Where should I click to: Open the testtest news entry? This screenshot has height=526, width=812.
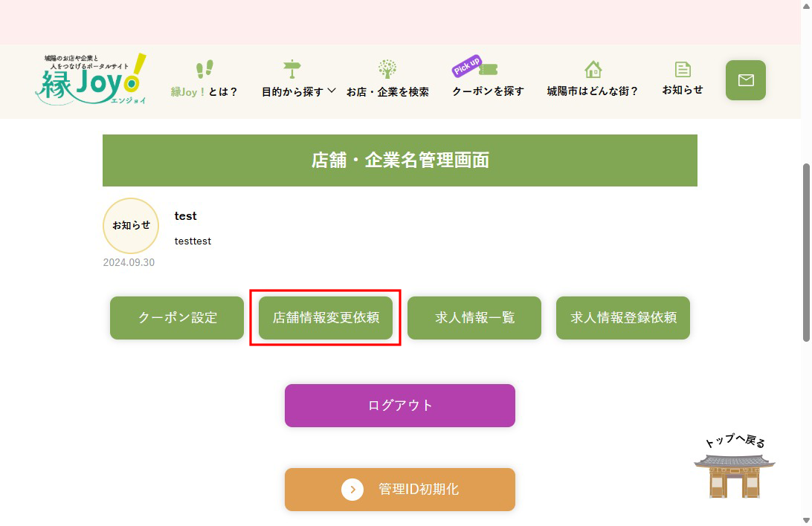(x=192, y=241)
